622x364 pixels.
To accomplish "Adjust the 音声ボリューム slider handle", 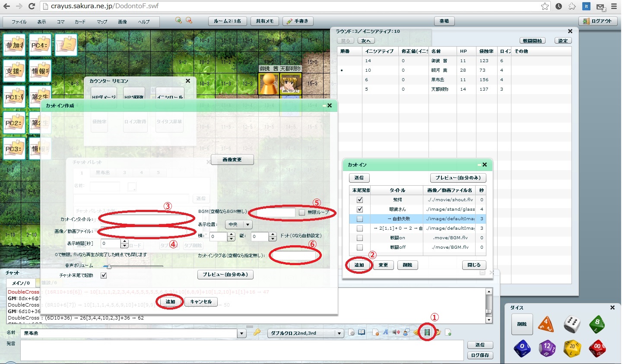I will coord(109,266).
